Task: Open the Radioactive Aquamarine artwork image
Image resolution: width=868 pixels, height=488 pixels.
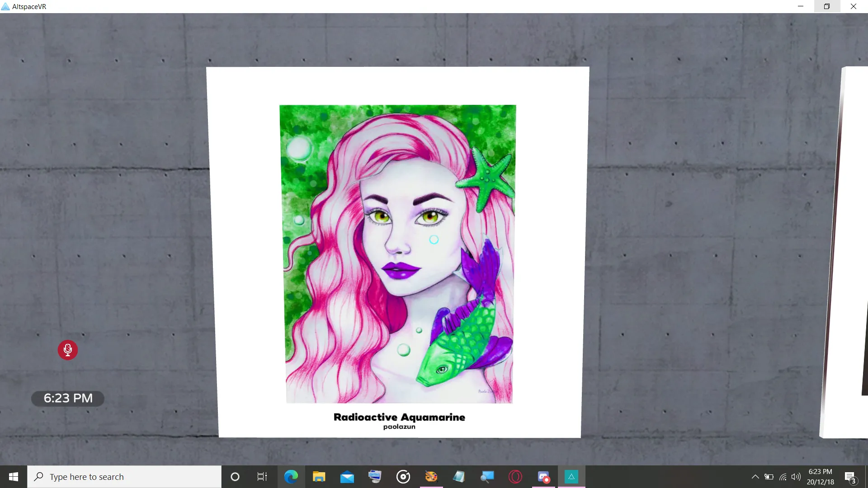Action: pos(398,254)
